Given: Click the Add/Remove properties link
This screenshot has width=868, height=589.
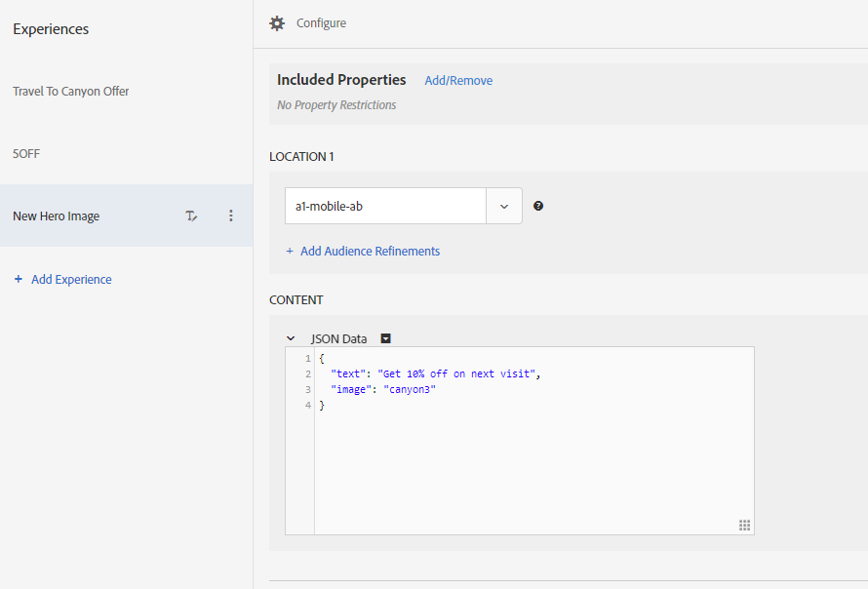Looking at the screenshot, I should [458, 81].
